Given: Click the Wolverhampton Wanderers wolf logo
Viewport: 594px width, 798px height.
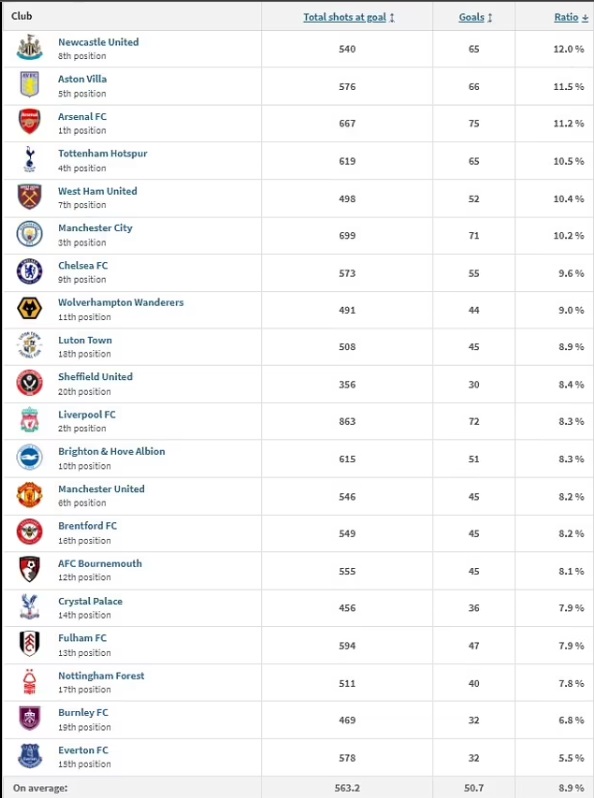Looking at the screenshot, I should 30,309.
